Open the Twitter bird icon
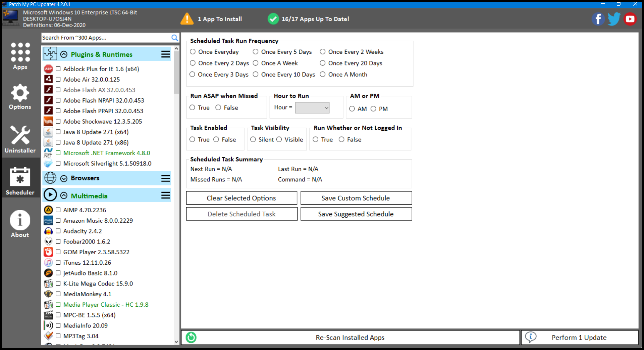 [x=614, y=19]
